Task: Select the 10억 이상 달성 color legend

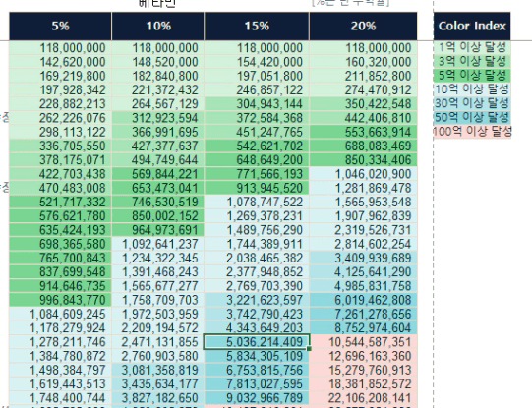Action: click(x=472, y=89)
